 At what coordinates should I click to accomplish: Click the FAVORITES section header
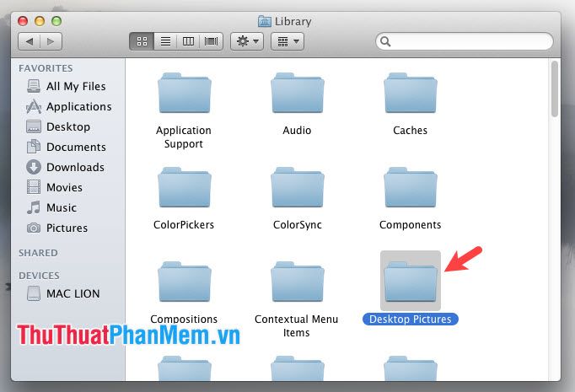coord(46,68)
